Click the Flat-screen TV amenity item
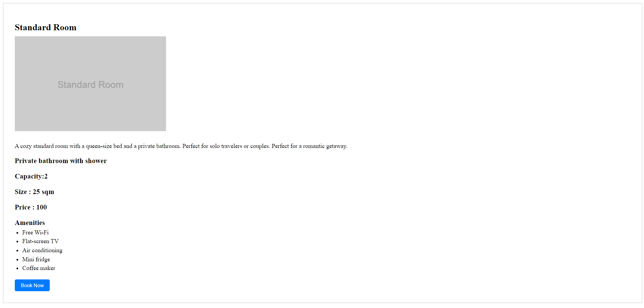The image size is (644, 308). click(40, 241)
